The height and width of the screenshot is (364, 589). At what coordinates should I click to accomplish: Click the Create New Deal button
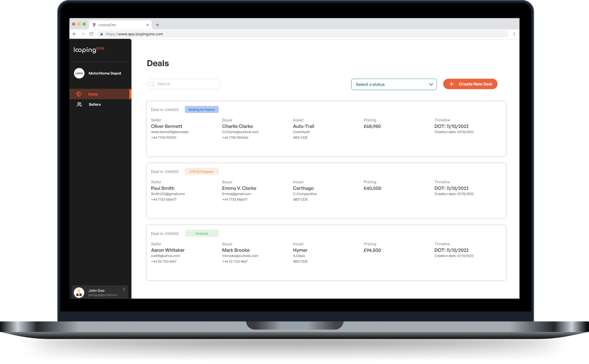(x=470, y=84)
